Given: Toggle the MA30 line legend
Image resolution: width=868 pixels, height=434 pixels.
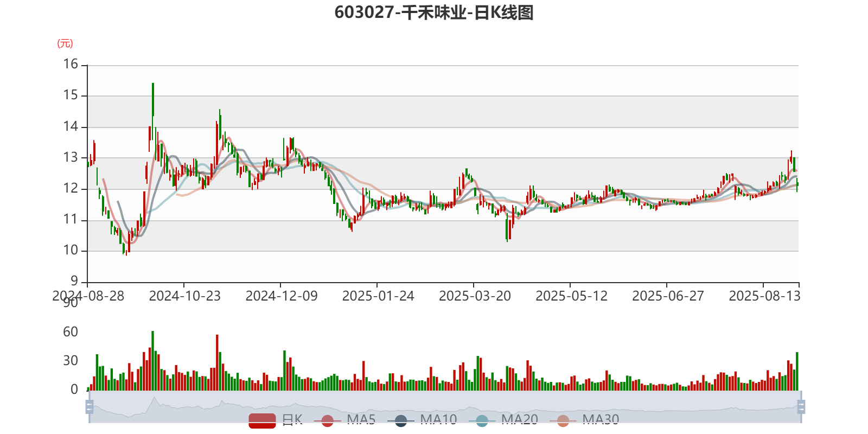Looking at the screenshot, I should (584, 420).
